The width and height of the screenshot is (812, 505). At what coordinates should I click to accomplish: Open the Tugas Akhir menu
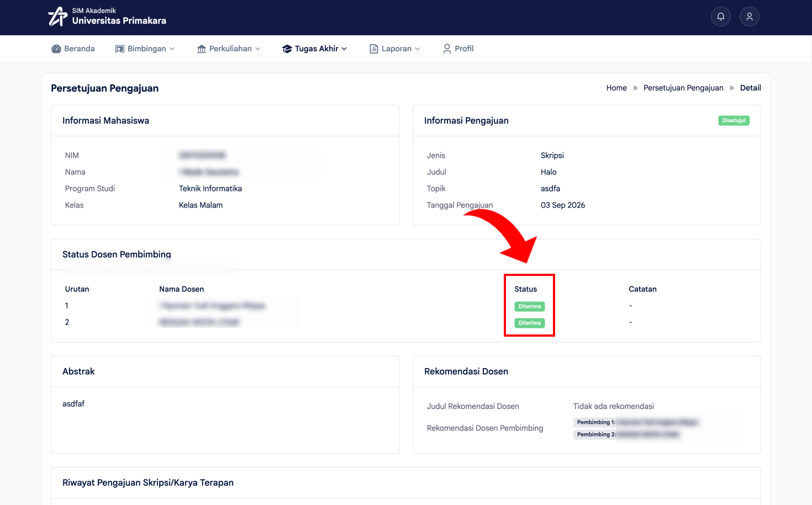click(315, 49)
